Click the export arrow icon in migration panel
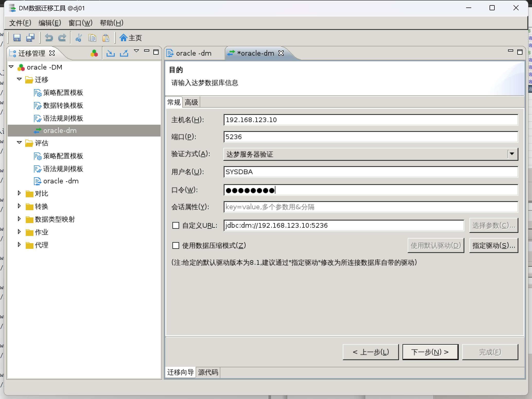532x399 pixels. (x=124, y=53)
